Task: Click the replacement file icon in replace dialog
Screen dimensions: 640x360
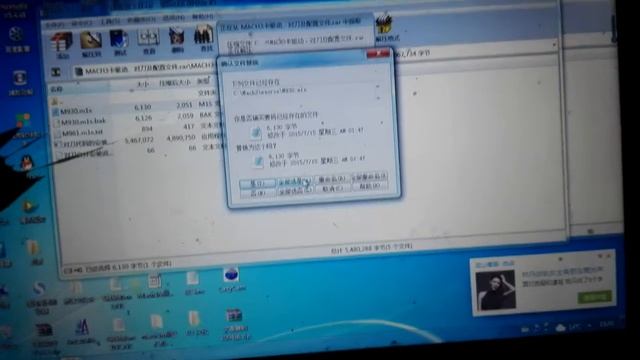Action: 258,161
